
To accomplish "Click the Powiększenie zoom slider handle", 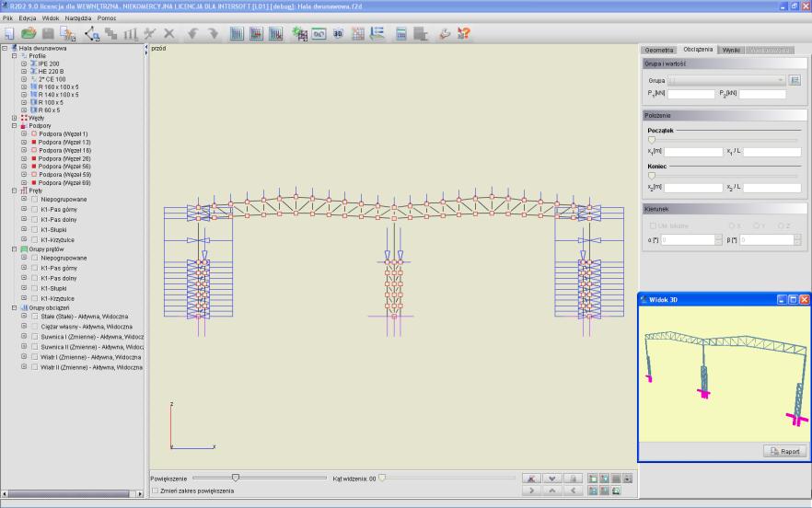I will [x=236, y=478].
